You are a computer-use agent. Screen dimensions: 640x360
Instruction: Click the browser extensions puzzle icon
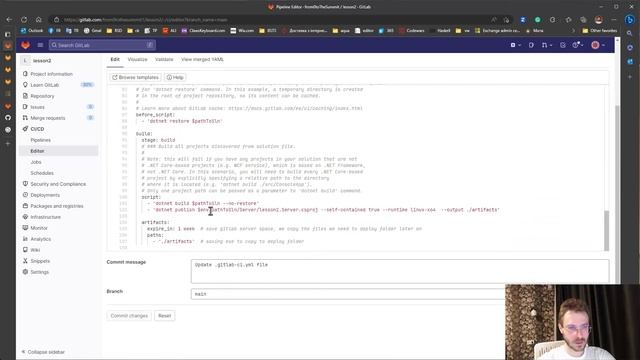tap(552, 20)
